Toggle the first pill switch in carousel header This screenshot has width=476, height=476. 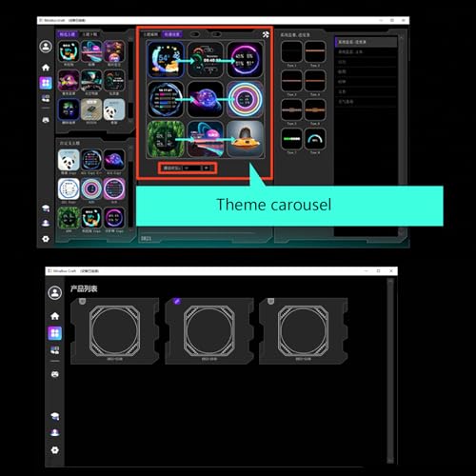195,34
